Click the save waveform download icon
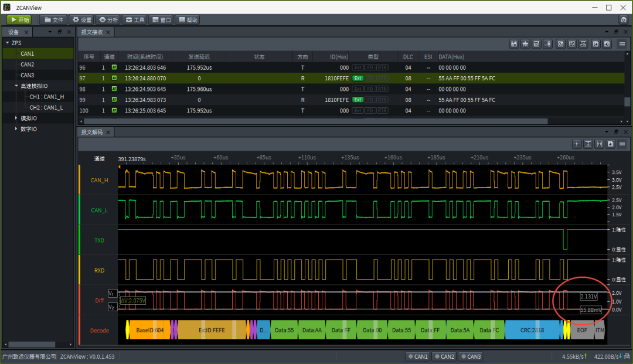 610,144
